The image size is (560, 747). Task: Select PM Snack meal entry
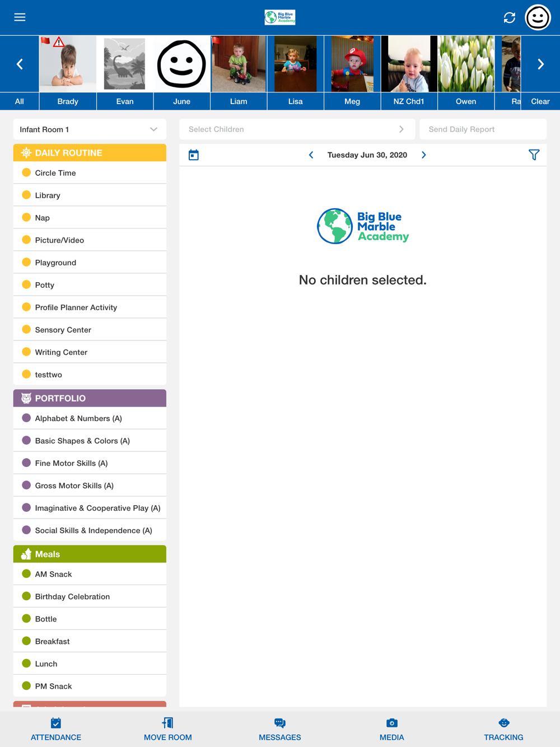pyautogui.click(x=90, y=686)
